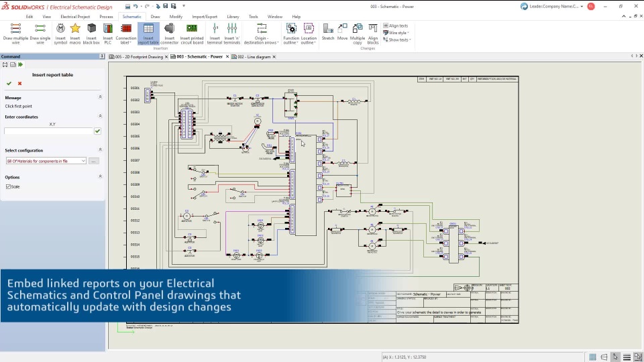644x362 pixels.
Task: Open the Insert symbol tool
Action: (60, 34)
